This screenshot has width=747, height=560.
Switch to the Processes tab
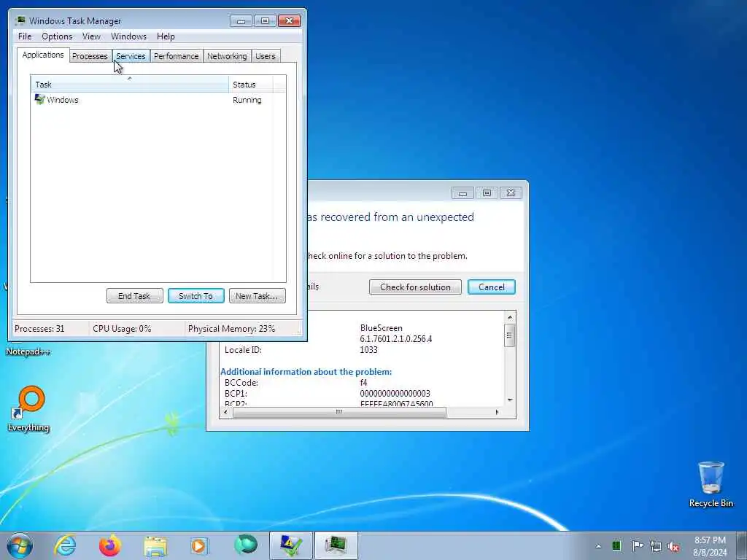point(90,56)
